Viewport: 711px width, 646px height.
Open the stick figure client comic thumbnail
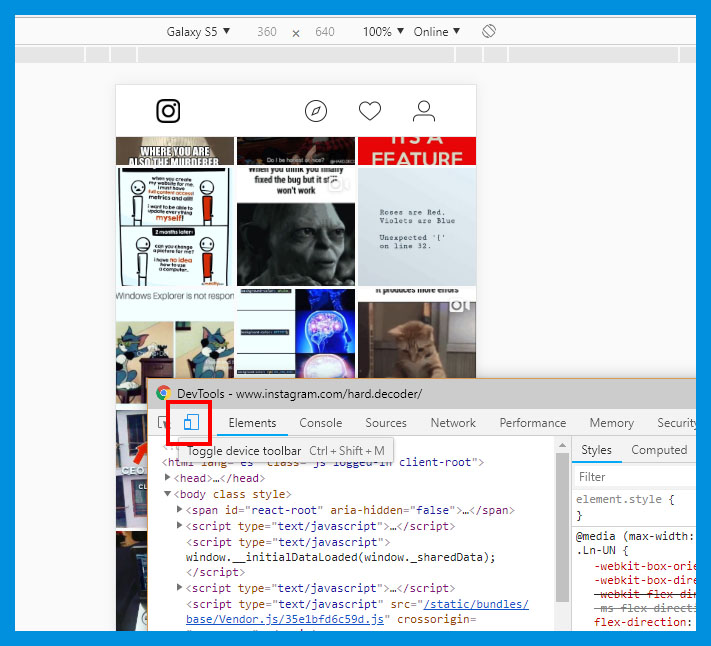(x=175, y=226)
